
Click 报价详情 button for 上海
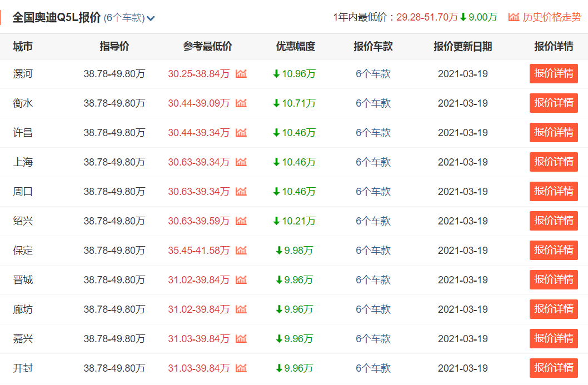(554, 162)
